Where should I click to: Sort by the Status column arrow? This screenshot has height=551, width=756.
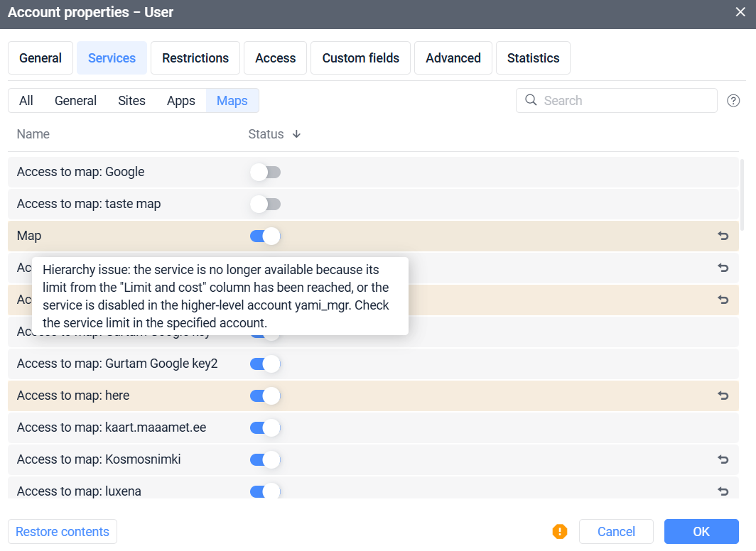tap(296, 134)
